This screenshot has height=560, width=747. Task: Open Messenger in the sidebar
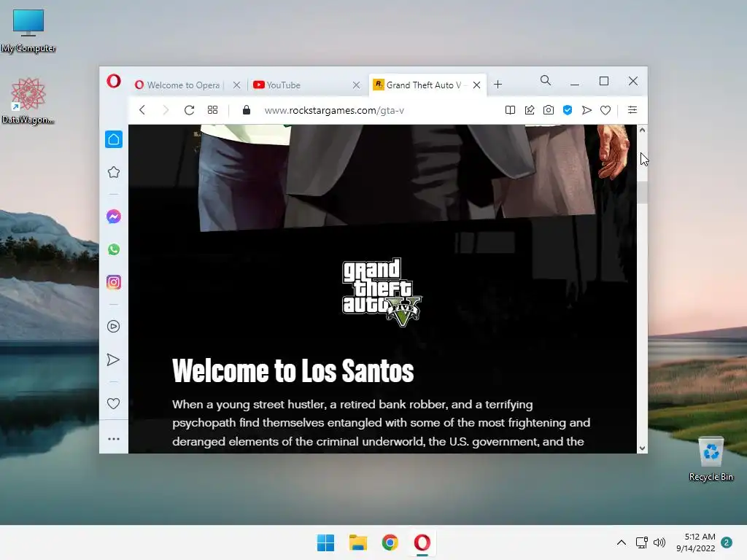[113, 217]
